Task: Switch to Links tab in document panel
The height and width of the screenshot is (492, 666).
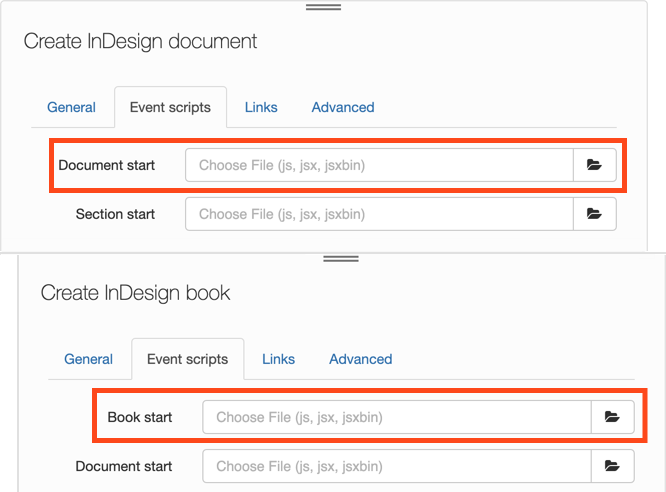Action: 261,107
